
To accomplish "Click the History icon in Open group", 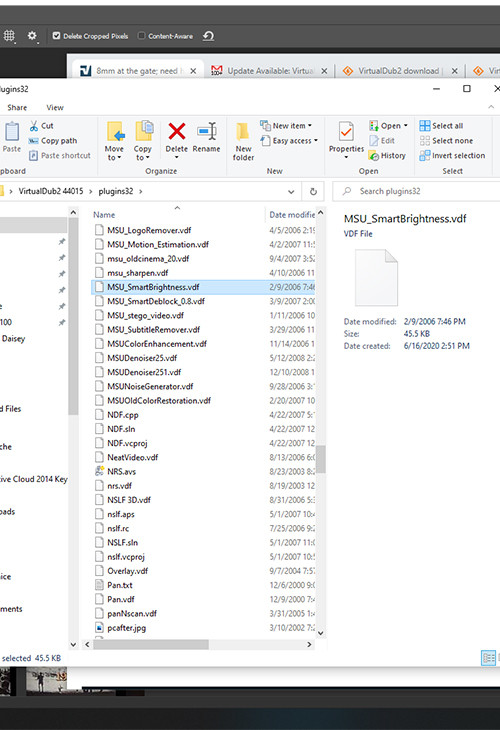I will tap(373, 155).
